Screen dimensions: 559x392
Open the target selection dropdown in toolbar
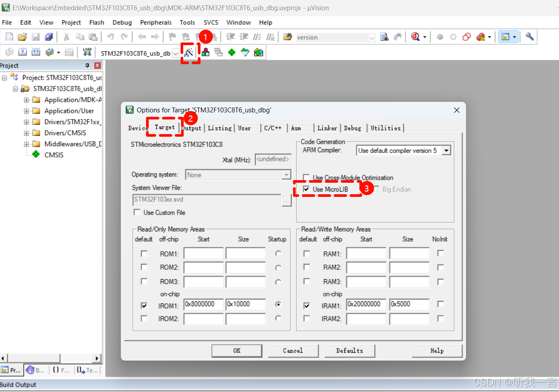point(176,53)
